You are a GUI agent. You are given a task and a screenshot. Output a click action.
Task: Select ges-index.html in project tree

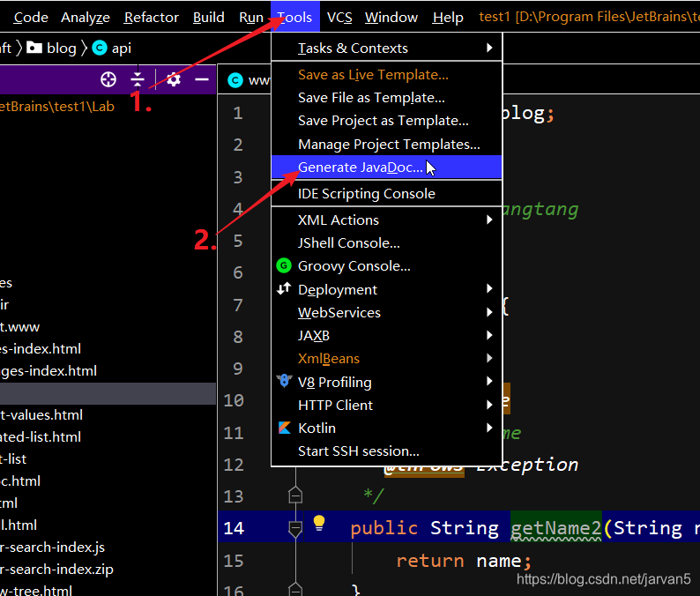click(x=48, y=370)
